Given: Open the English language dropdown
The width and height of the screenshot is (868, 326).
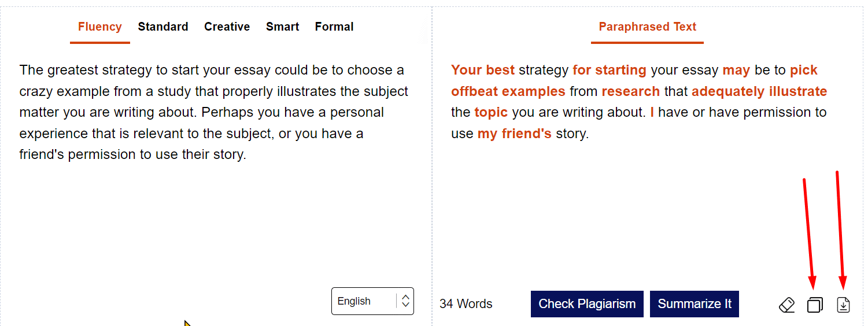Looking at the screenshot, I should coord(372,301).
